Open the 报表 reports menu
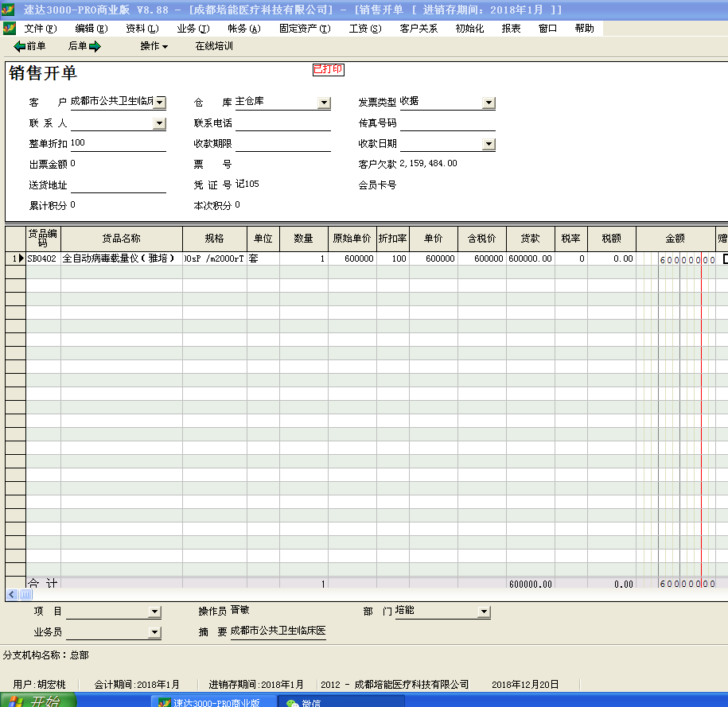This screenshot has width=728, height=707. click(x=511, y=28)
